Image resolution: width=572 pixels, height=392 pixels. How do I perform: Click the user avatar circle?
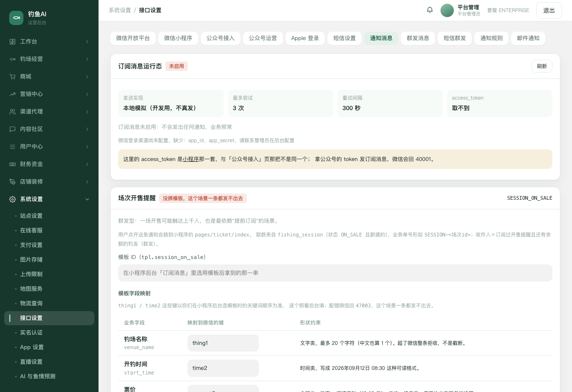tap(447, 10)
